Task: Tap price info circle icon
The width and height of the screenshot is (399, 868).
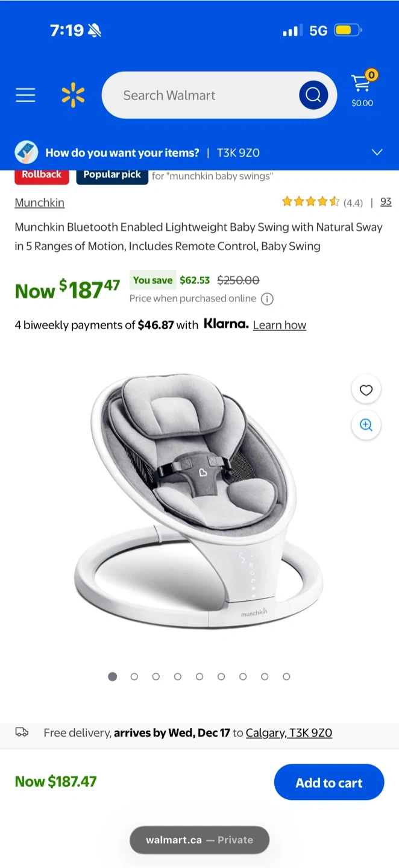Action: [267, 299]
